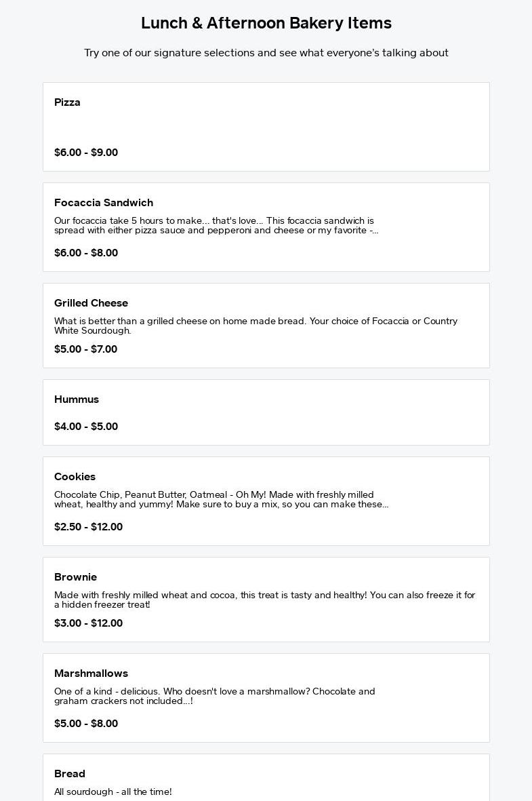Image resolution: width=532 pixels, height=801 pixels.
Task: Select the Marshmallows item title
Action: [91, 673]
